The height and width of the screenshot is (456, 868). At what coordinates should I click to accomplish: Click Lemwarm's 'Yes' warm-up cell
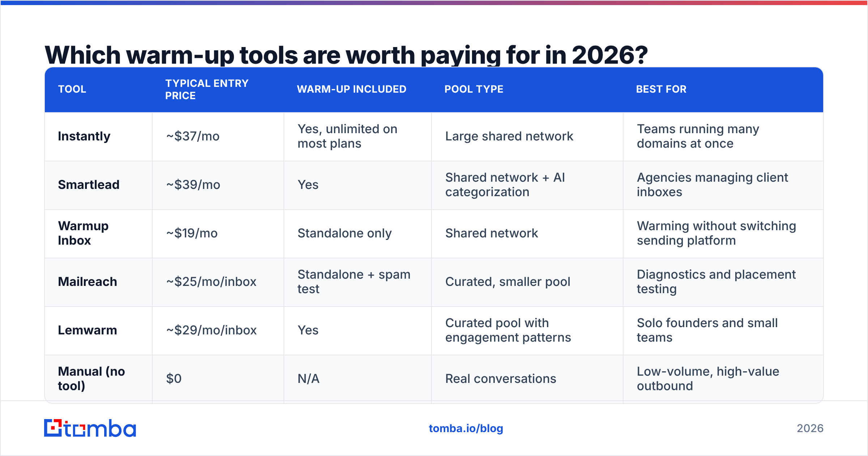tap(358, 330)
